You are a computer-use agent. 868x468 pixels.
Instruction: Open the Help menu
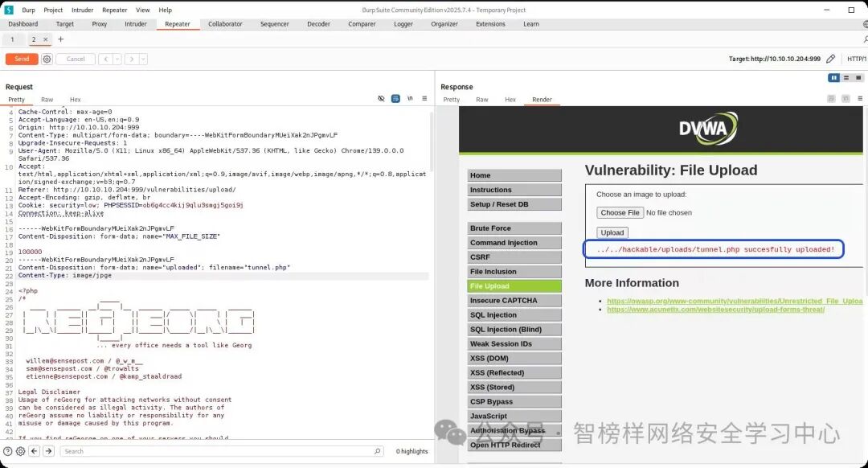point(165,10)
